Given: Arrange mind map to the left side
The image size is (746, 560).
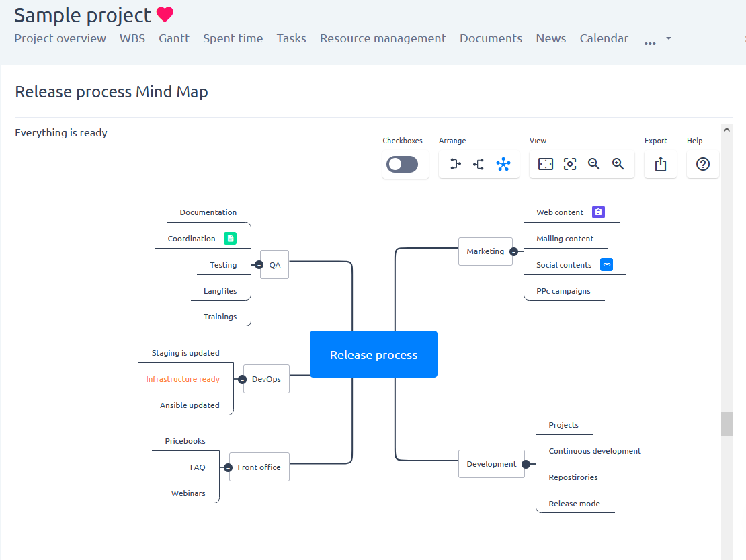Looking at the screenshot, I should pos(479,164).
